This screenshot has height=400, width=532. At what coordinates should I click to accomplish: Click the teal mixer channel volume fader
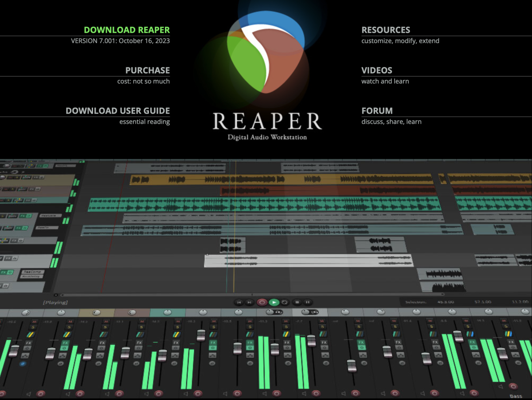click(163, 355)
